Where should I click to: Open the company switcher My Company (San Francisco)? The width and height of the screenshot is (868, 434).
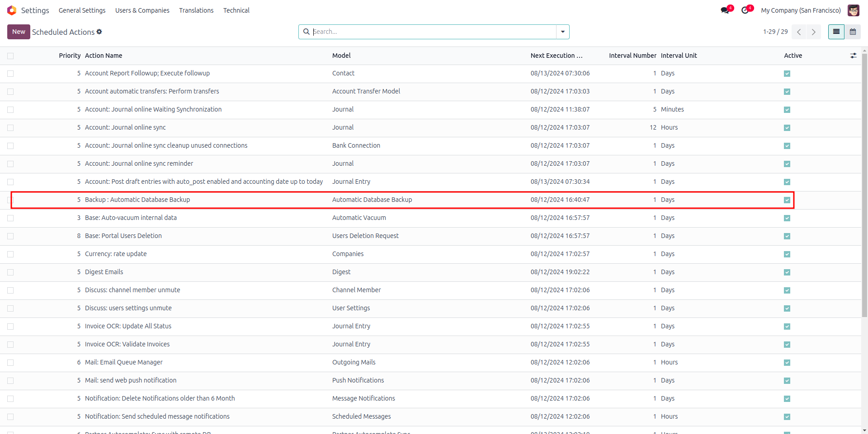tap(801, 10)
